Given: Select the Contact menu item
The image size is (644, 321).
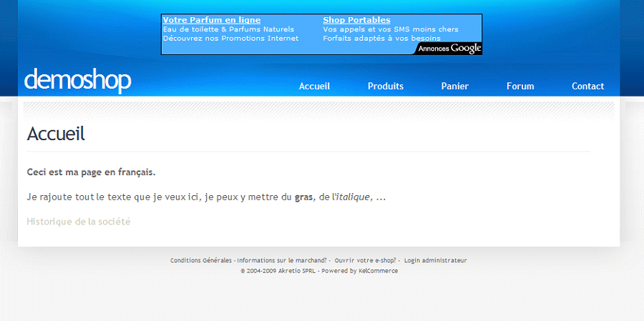Looking at the screenshot, I should (587, 87).
